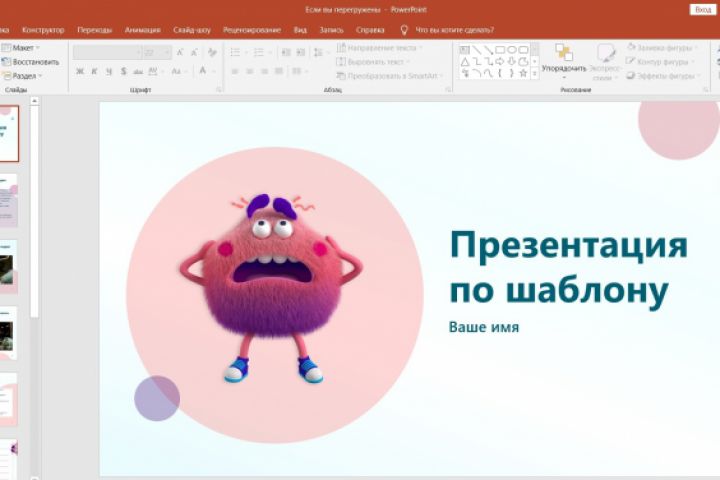Apply character spacing AV icon
720x480 pixels.
tap(153, 71)
